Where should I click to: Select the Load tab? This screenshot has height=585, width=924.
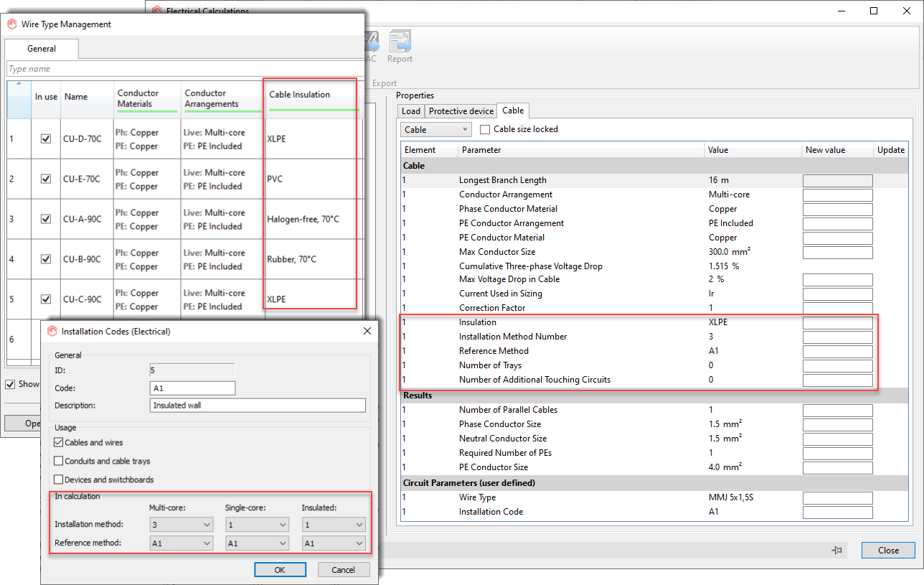(x=411, y=111)
